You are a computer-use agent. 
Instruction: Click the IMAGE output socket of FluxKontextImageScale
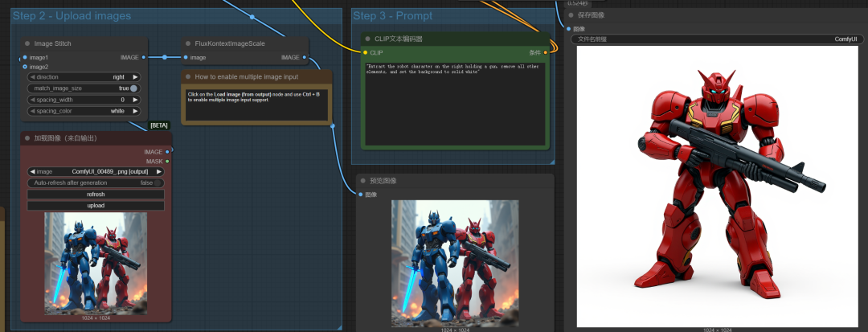pyautogui.click(x=305, y=57)
